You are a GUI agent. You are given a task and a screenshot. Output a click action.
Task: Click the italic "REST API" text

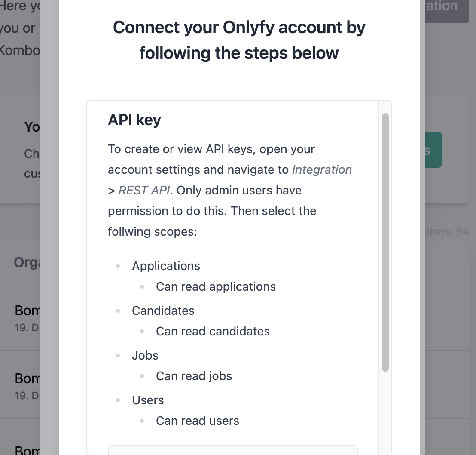coord(144,190)
